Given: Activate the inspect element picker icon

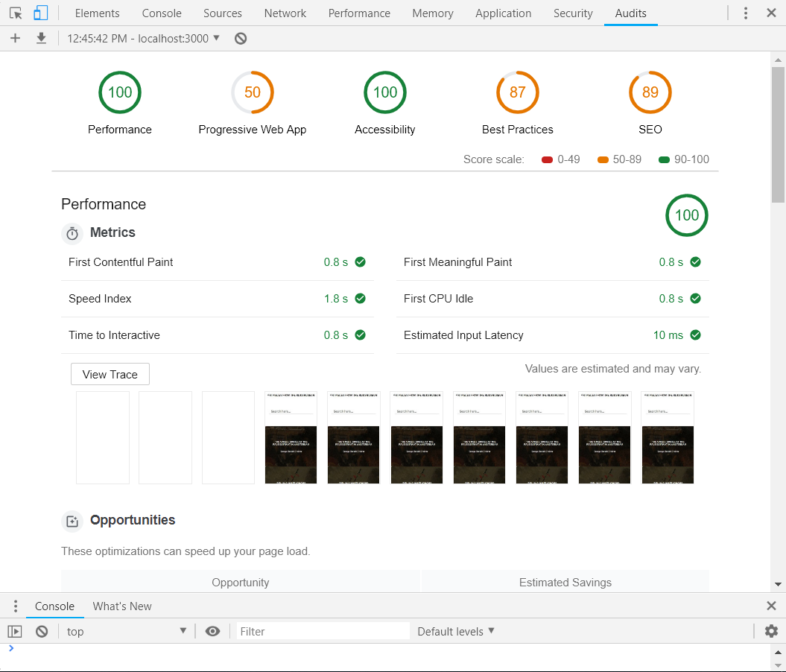Looking at the screenshot, I should (16, 13).
